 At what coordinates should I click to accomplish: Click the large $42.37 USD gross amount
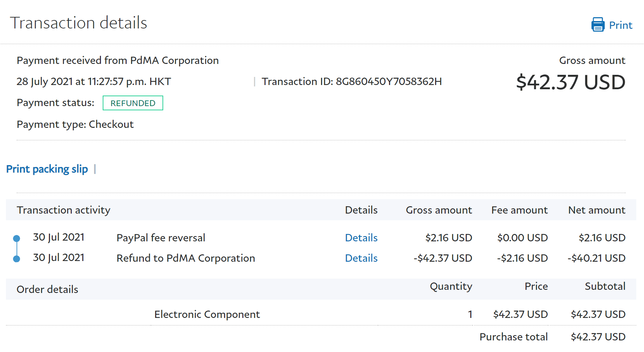[570, 82]
